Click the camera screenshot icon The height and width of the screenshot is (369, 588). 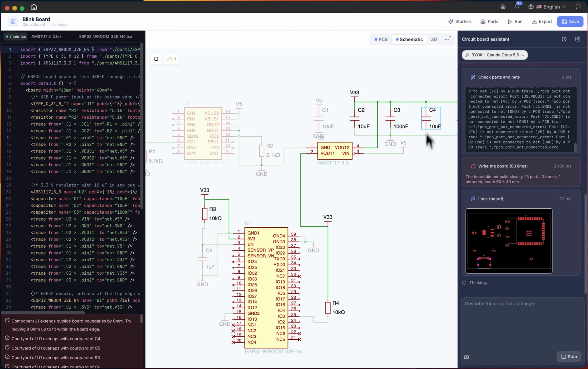coord(466,357)
